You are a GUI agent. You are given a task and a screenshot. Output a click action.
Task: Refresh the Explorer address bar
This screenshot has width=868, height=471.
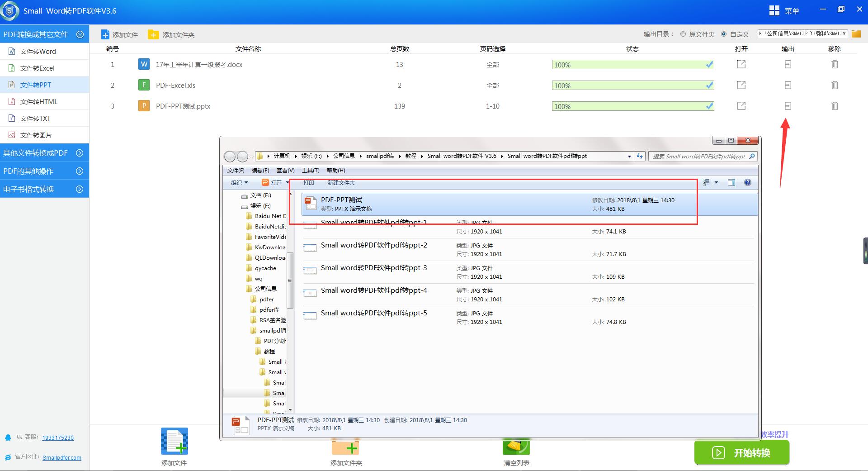(640, 156)
